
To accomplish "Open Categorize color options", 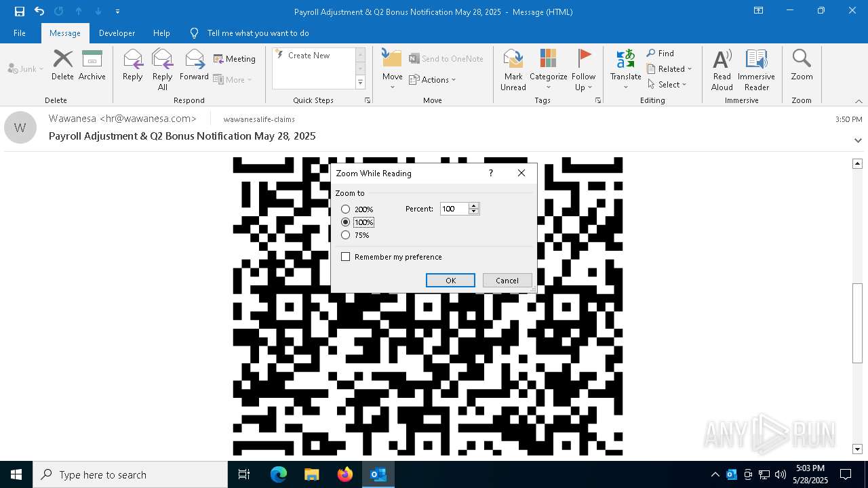I will point(549,70).
